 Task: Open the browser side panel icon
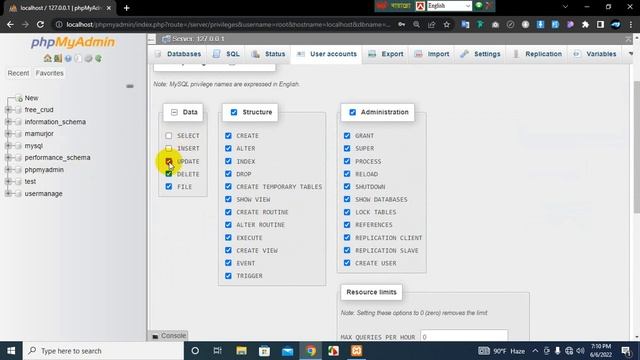point(600,24)
